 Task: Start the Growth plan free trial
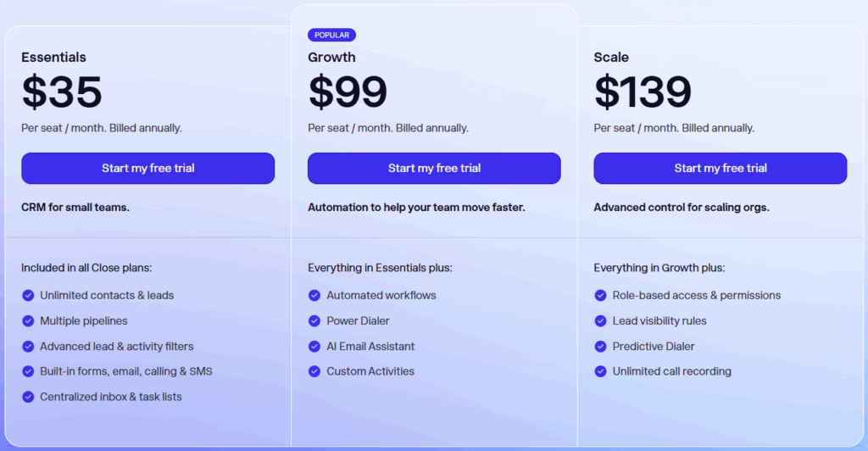click(434, 168)
